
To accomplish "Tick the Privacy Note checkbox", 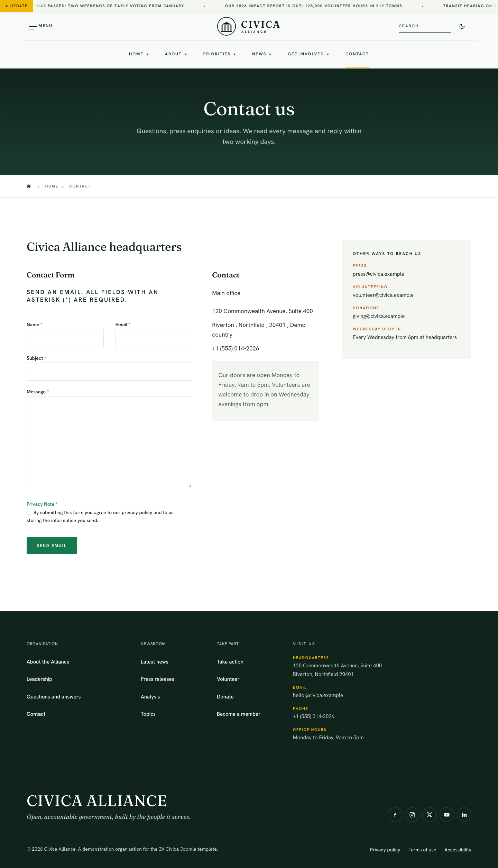I will [x=29, y=512].
